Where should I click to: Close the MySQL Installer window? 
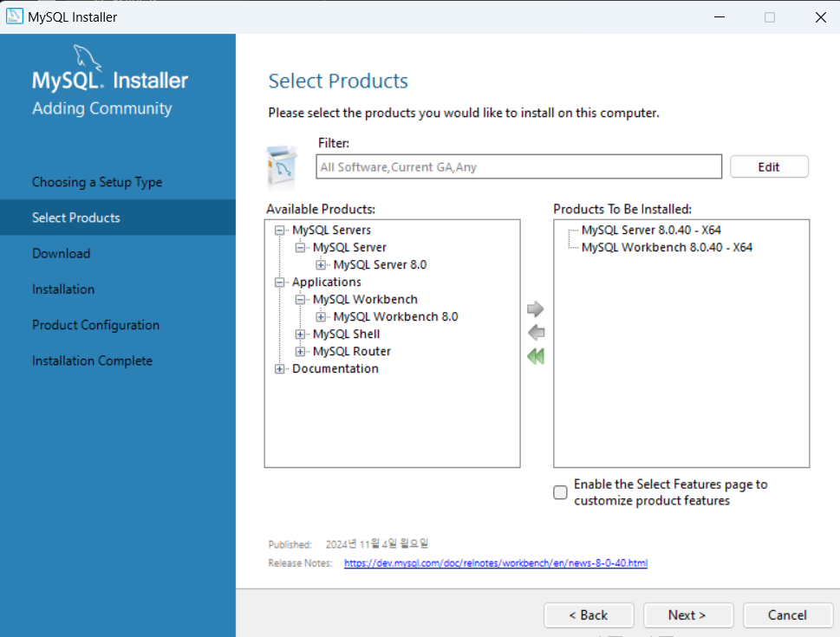point(820,17)
